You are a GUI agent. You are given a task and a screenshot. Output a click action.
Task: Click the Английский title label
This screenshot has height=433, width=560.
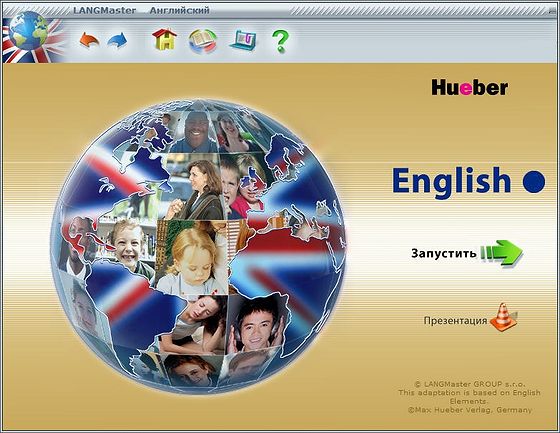pos(179,10)
